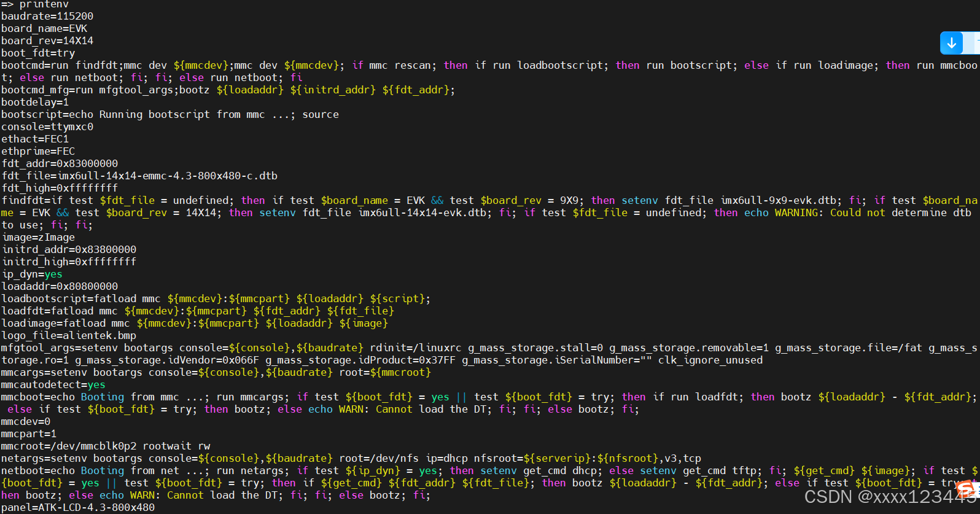
Task: Select the mmcpart=1 line
Action: click(x=29, y=434)
